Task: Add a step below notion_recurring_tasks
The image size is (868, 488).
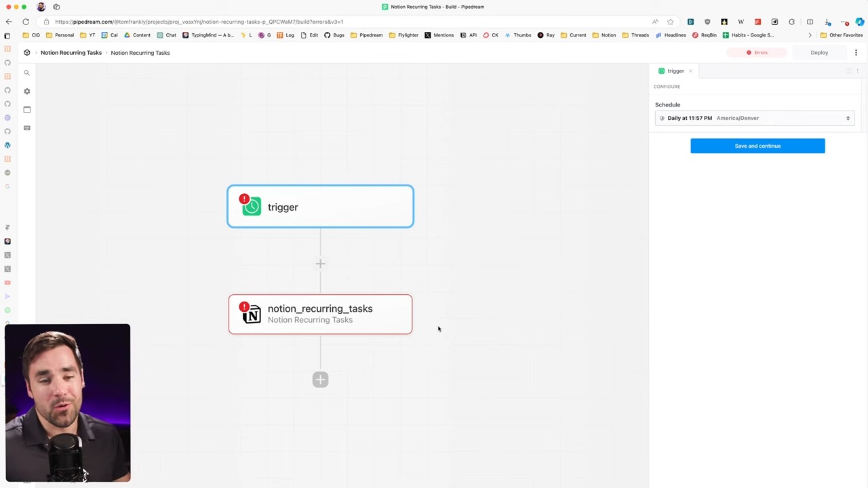Action: [x=320, y=380]
